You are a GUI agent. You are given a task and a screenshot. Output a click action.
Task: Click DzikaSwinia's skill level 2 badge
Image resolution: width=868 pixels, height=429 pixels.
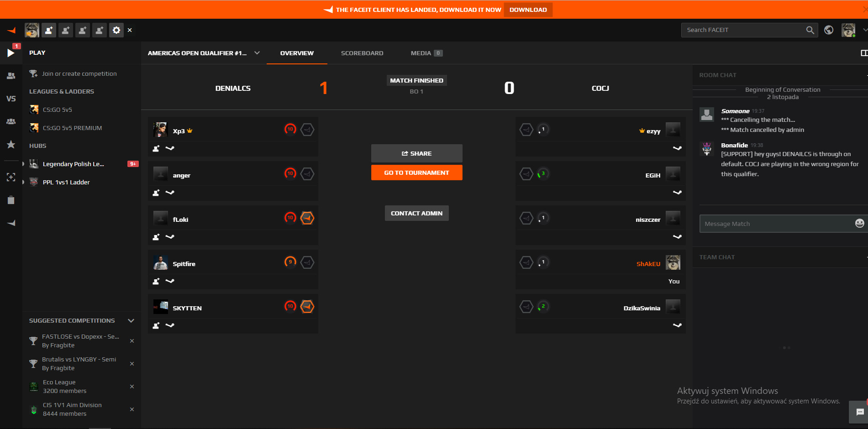(x=543, y=307)
